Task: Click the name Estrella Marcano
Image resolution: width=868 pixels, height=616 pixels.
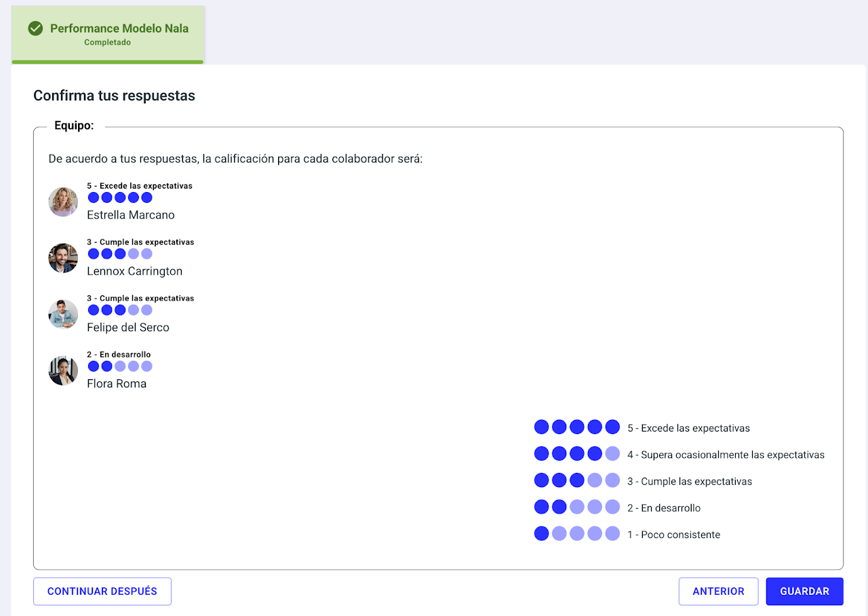Action: point(131,215)
